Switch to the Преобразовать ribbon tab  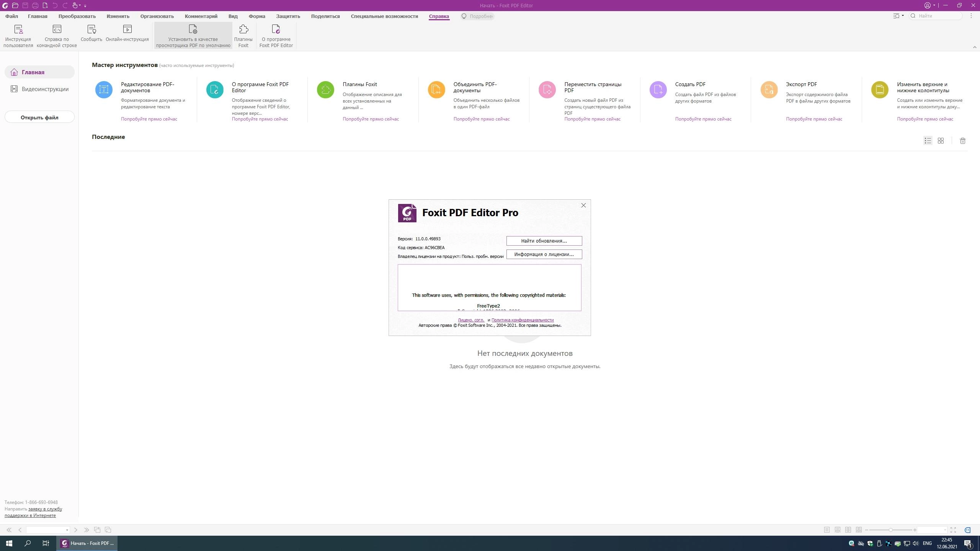click(77, 16)
